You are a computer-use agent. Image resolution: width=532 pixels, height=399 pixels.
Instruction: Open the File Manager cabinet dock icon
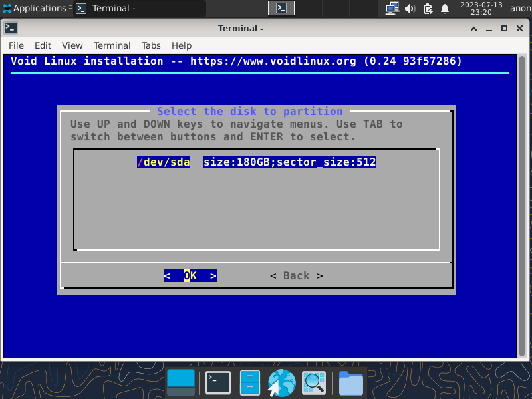pyautogui.click(x=250, y=383)
